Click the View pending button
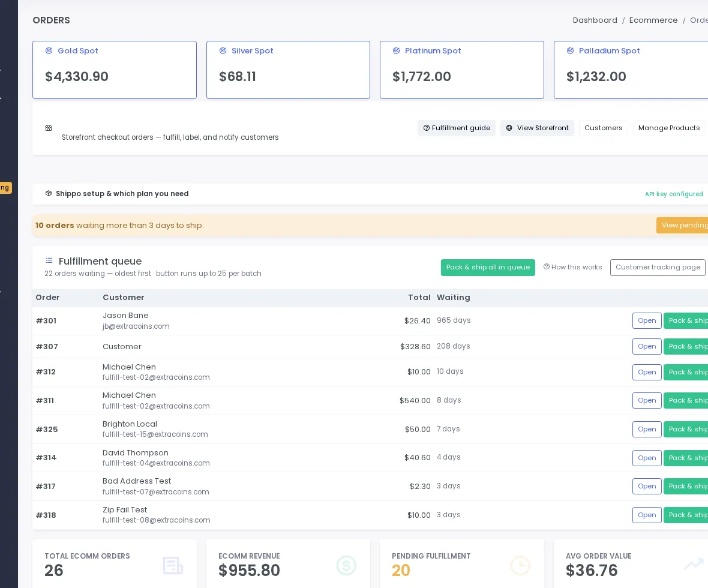The height and width of the screenshot is (588, 708). pos(682,226)
